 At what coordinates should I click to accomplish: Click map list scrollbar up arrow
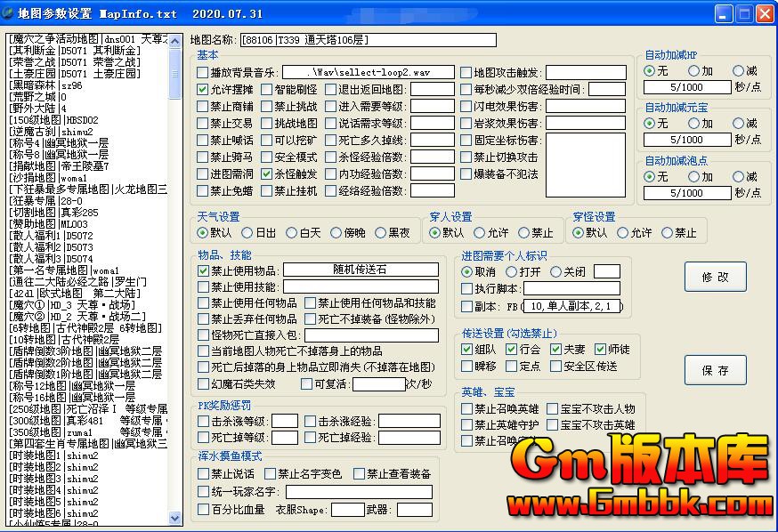pos(176,40)
